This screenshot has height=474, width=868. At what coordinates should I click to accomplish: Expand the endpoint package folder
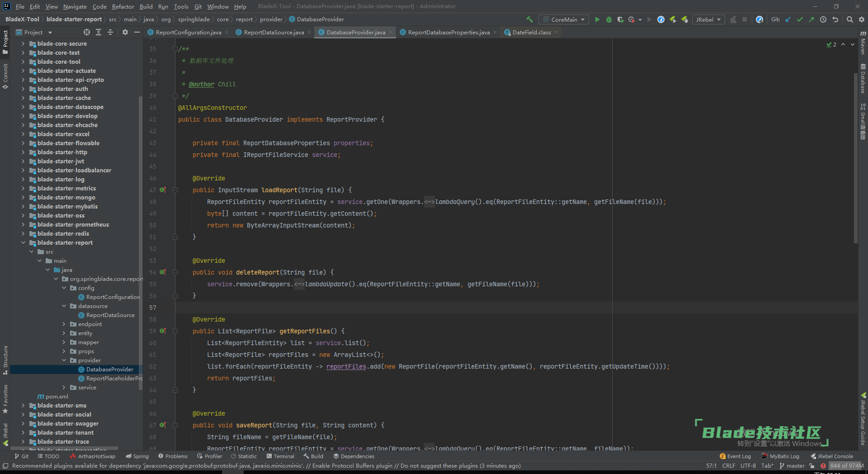(x=64, y=324)
